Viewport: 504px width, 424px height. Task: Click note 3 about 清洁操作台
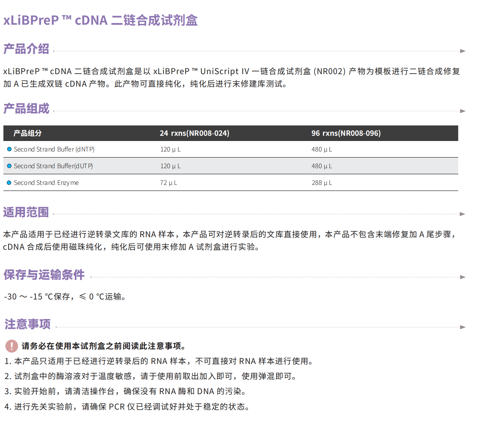[x=125, y=391]
